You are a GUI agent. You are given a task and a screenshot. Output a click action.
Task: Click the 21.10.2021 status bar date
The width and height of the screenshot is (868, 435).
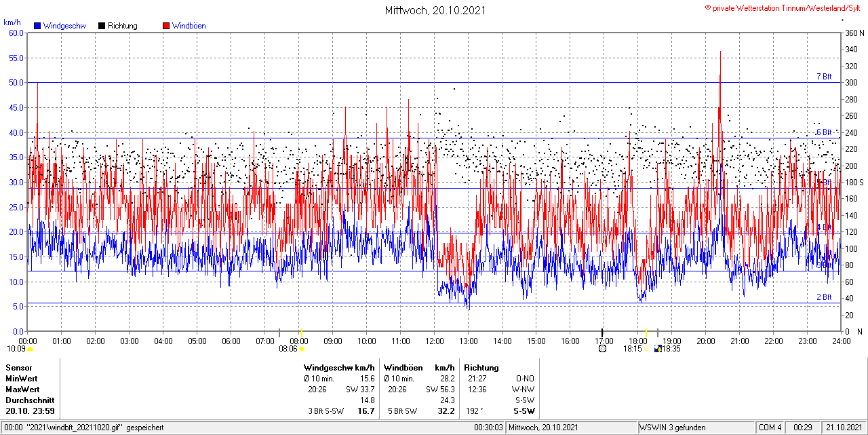coord(844,428)
